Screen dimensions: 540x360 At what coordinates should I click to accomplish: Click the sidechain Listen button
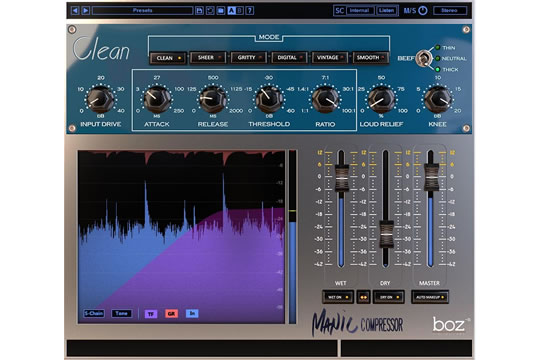click(386, 11)
